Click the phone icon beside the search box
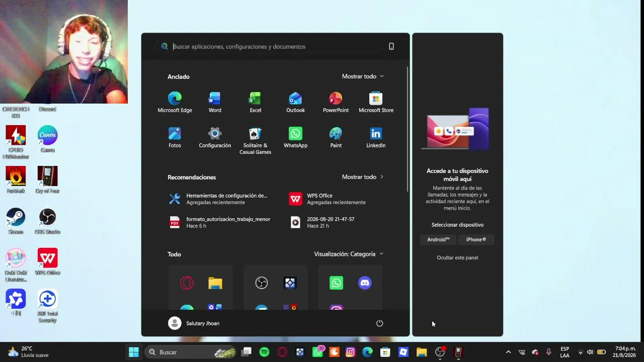Viewport: 644px width, 362px height. 391,46
